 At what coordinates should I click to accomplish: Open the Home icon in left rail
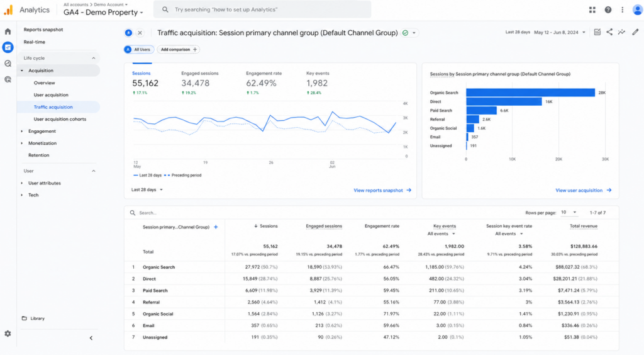[x=8, y=31]
